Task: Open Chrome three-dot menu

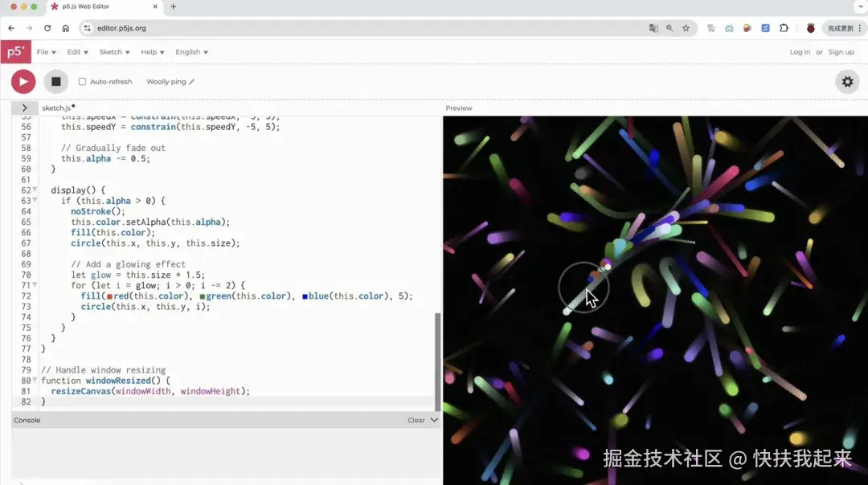Action: coord(860,28)
